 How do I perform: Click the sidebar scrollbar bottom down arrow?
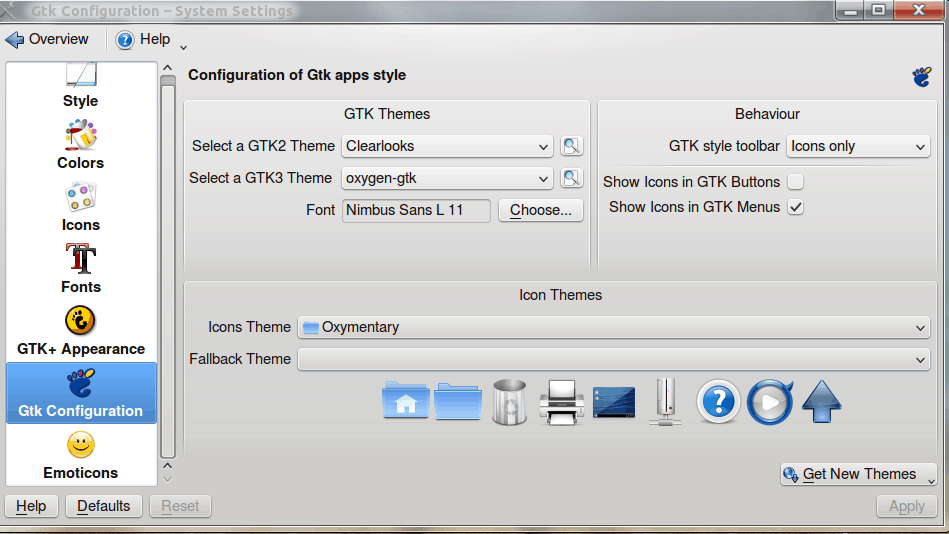click(x=168, y=480)
